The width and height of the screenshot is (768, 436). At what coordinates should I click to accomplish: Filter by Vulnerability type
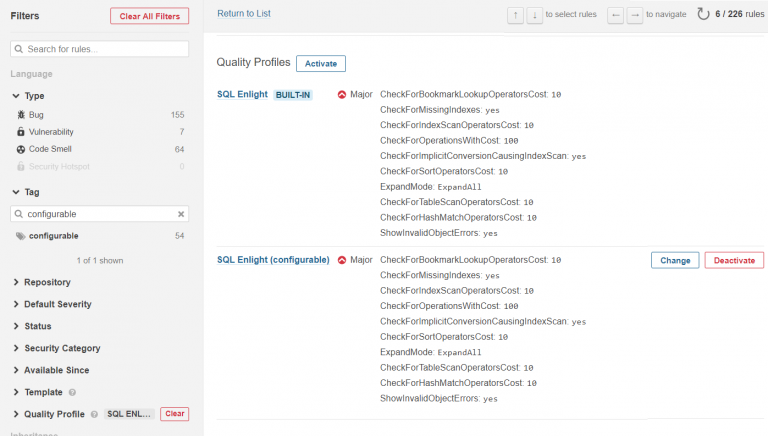[x=100, y=132]
